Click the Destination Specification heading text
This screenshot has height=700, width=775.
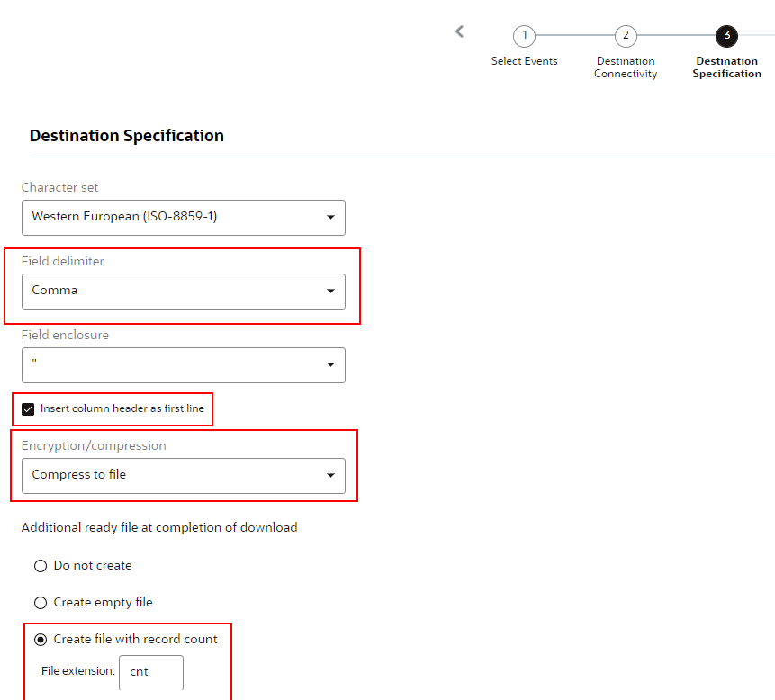coord(127,135)
